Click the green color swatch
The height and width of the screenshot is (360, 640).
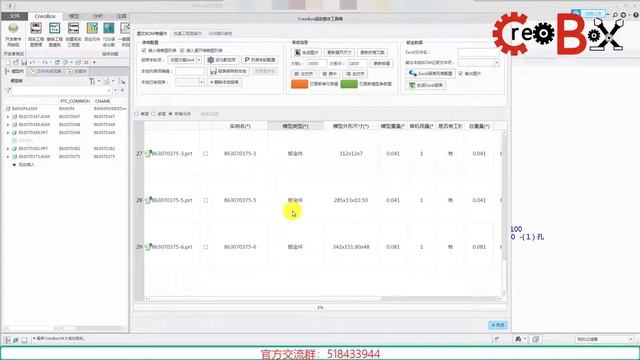[349, 84]
